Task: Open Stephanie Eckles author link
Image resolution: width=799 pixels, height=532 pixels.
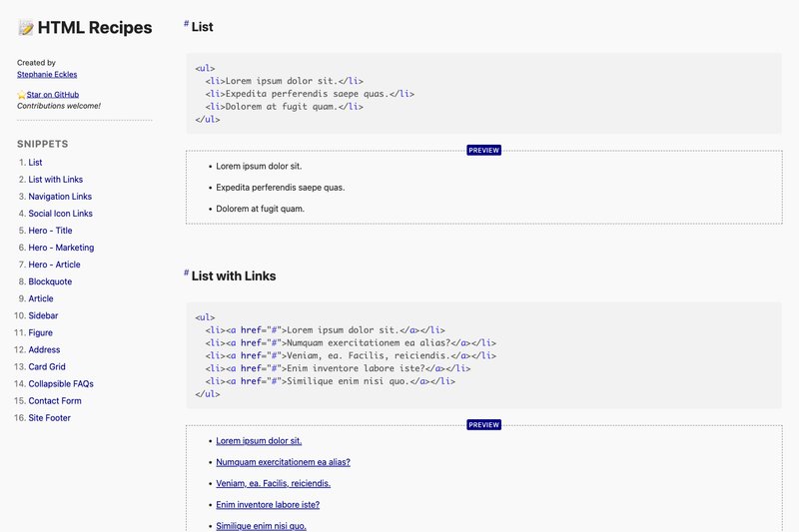Action: tap(47, 74)
